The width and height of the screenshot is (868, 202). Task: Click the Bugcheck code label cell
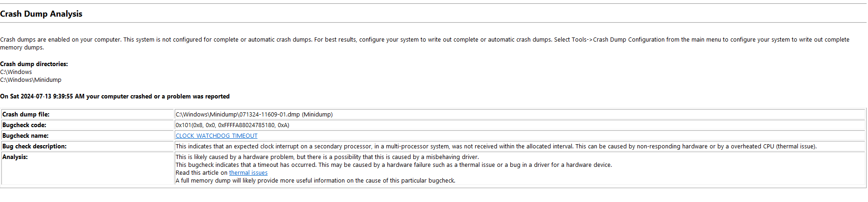click(87, 125)
